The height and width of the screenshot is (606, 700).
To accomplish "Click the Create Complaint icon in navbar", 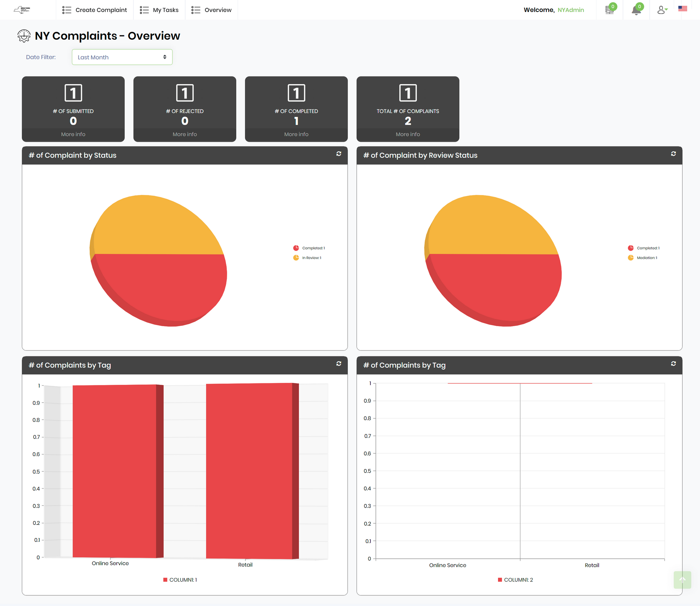I will [66, 9].
